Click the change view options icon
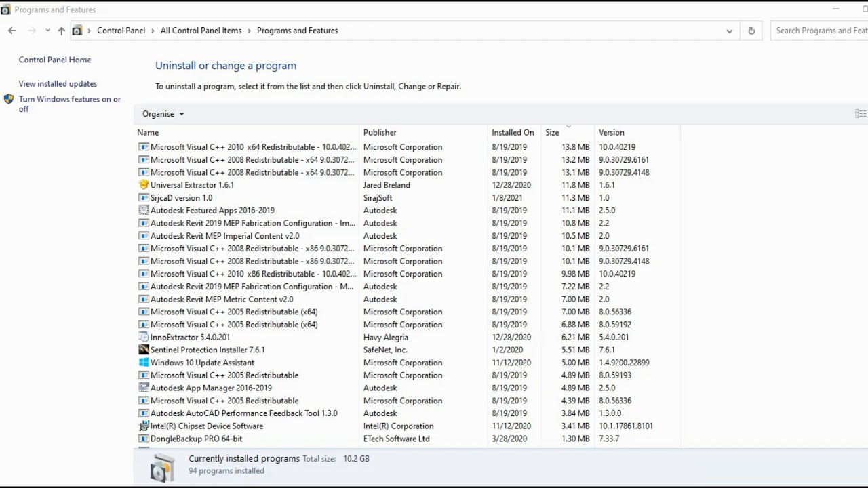The image size is (868, 488). pos(860,114)
